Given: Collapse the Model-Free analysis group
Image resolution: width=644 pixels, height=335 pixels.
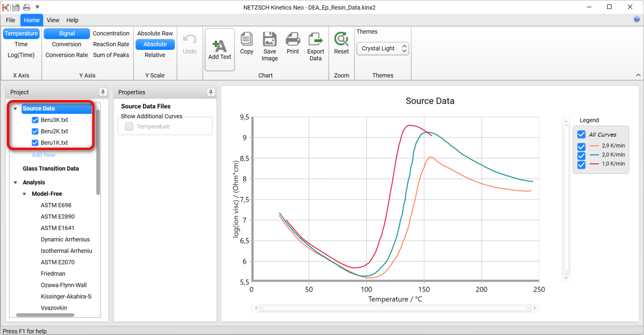Looking at the screenshot, I should [x=24, y=194].
